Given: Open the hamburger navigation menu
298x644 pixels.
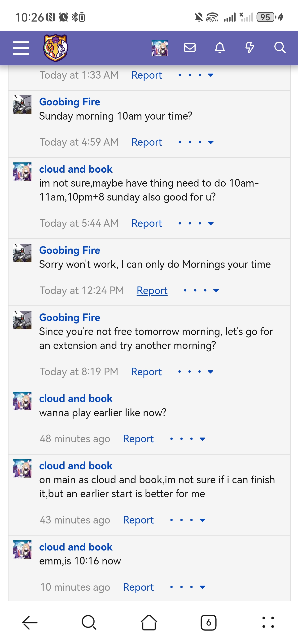Looking at the screenshot, I should 21,48.
